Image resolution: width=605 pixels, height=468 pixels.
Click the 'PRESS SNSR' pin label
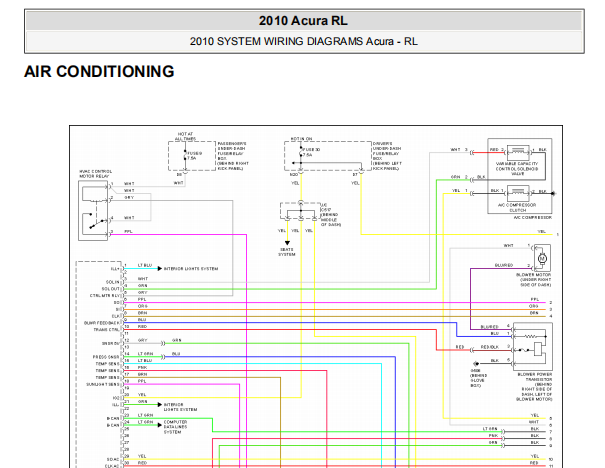coord(106,357)
